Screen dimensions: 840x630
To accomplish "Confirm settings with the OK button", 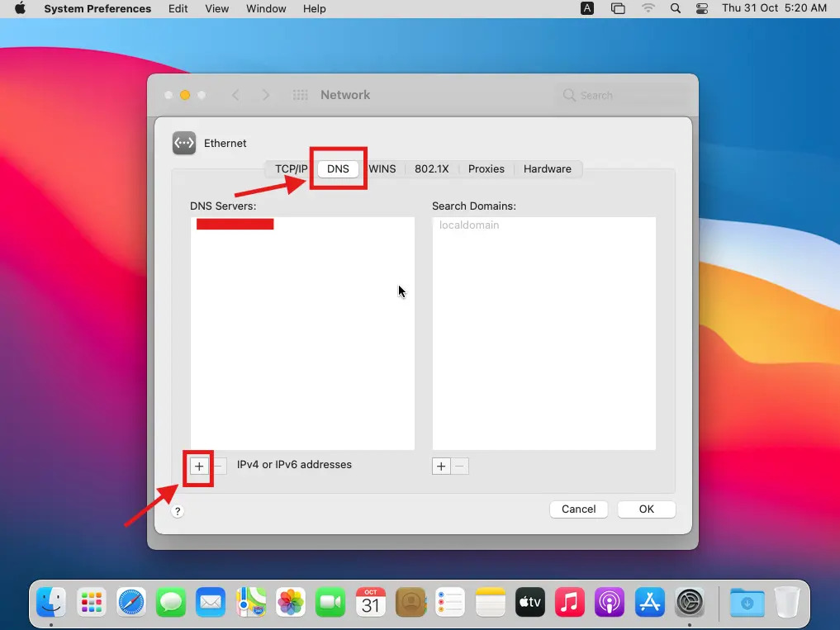I will tap(647, 509).
